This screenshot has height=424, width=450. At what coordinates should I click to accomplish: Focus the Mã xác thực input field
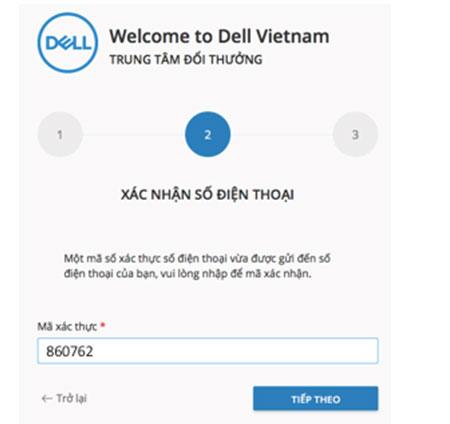(208, 351)
